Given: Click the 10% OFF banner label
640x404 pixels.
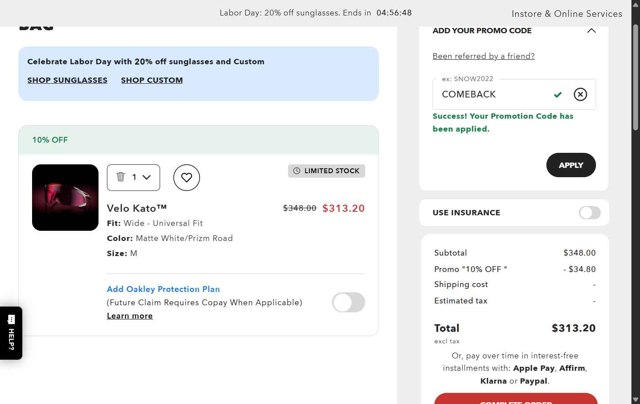Looking at the screenshot, I should pos(50,140).
